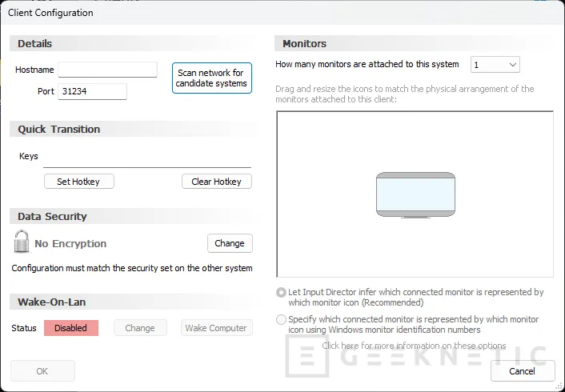Click Scan network for candidate systems
Screen dimensions: 565x392
pos(212,78)
